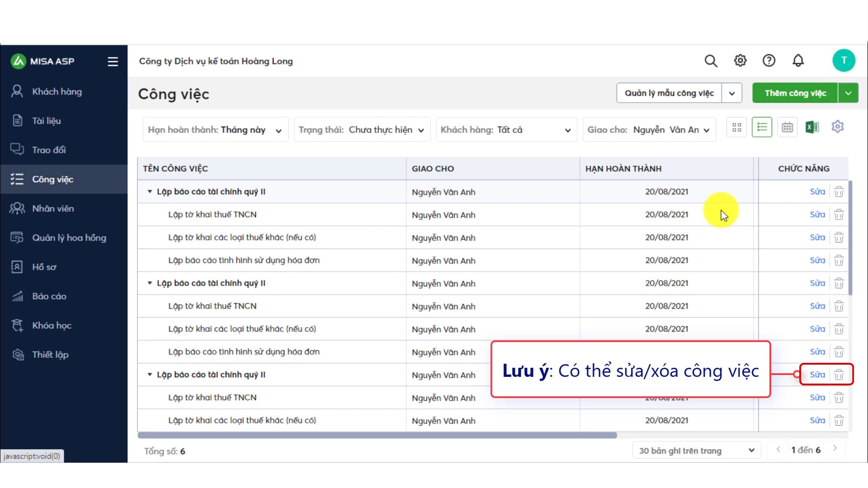Go to Nhân viên in the sidebar
The width and height of the screenshot is (868, 488).
(x=64, y=209)
